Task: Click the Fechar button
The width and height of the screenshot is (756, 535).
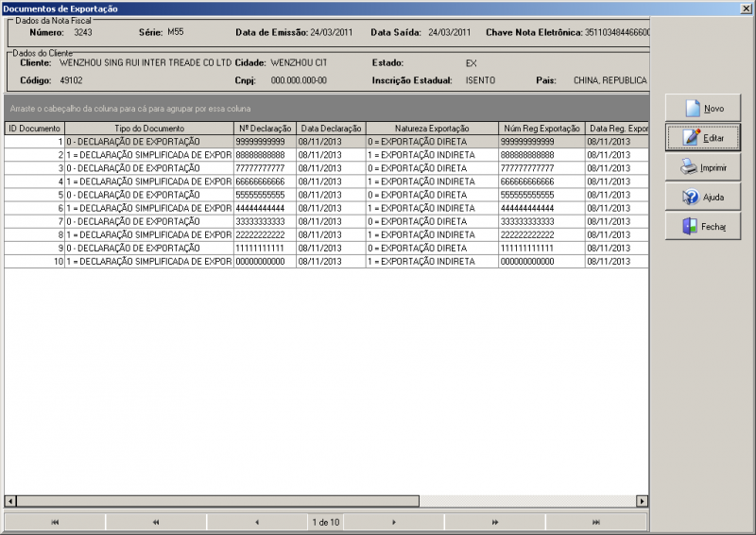Action: tap(703, 226)
